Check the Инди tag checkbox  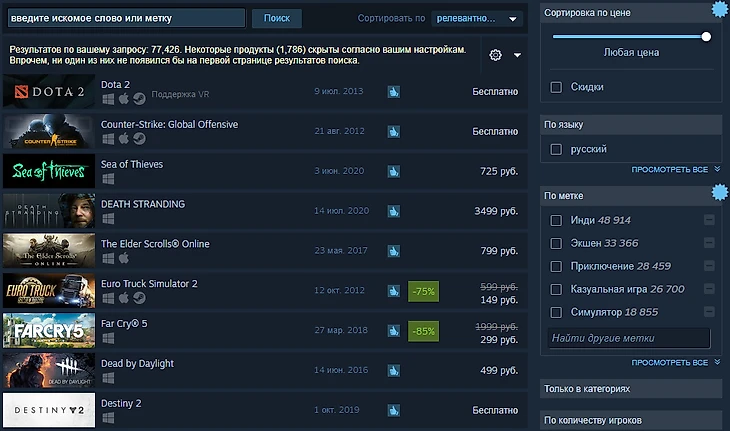coord(556,220)
